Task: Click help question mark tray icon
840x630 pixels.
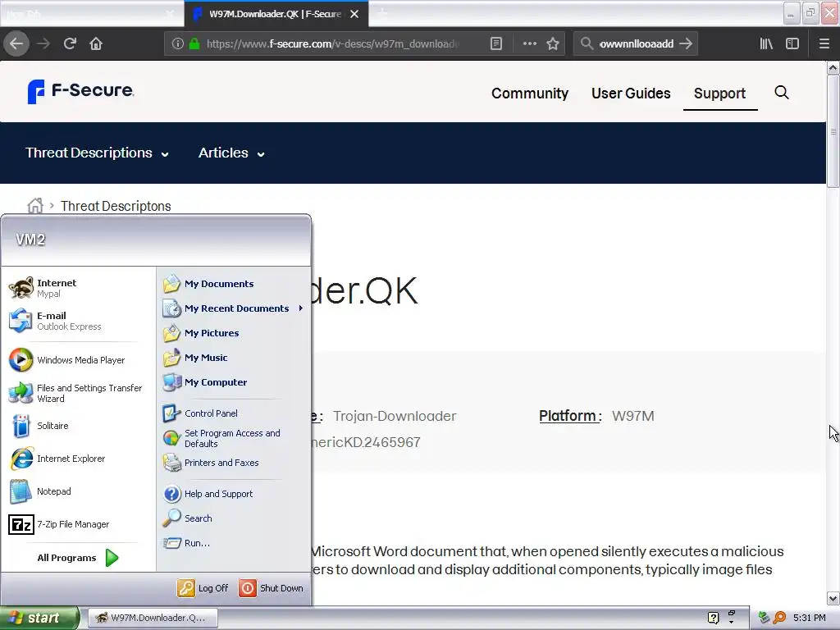Action: [x=713, y=618]
